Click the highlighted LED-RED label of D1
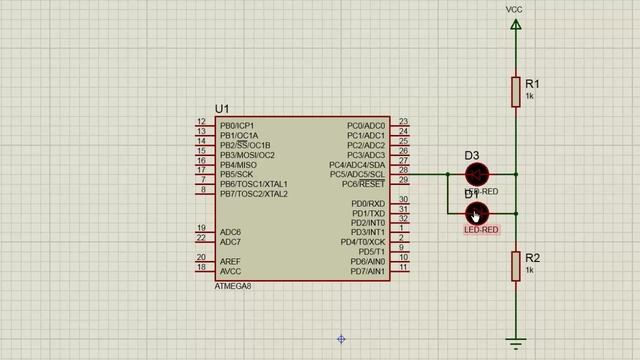Viewport: 640px width, 360px height. (x=481, y=230)
